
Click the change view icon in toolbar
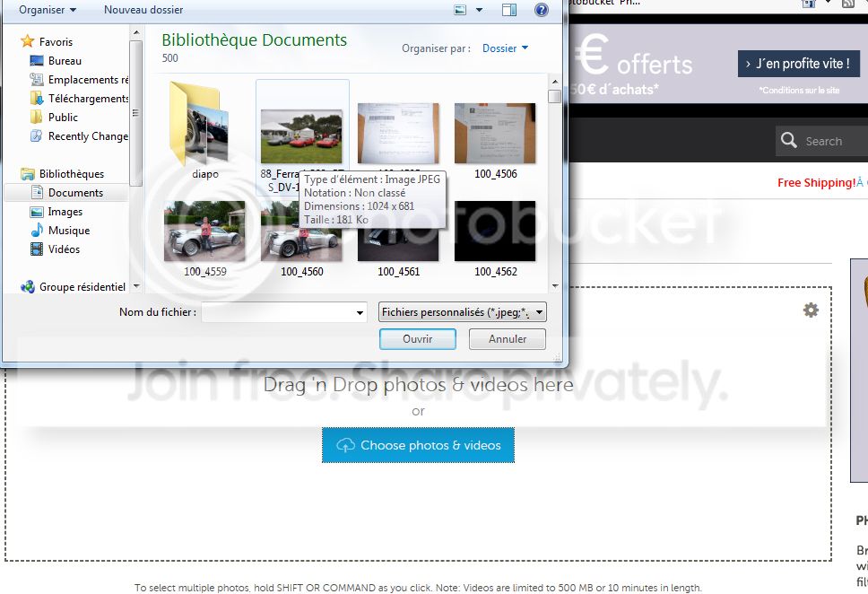click(461, 10)
